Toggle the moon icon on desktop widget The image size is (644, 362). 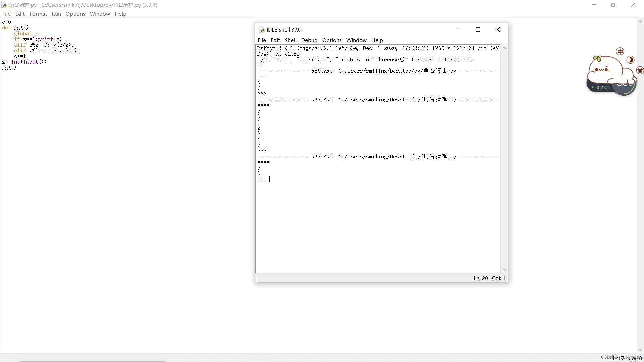(630, 60)
